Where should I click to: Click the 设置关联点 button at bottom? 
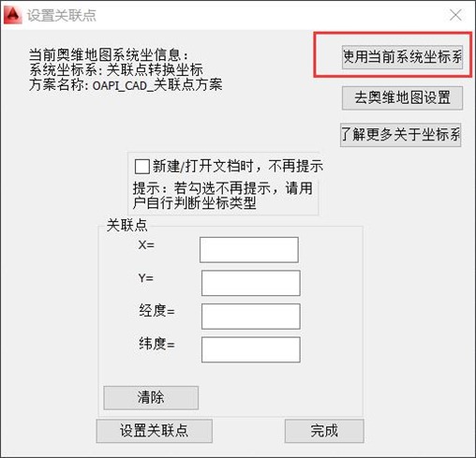click(155, 431)
